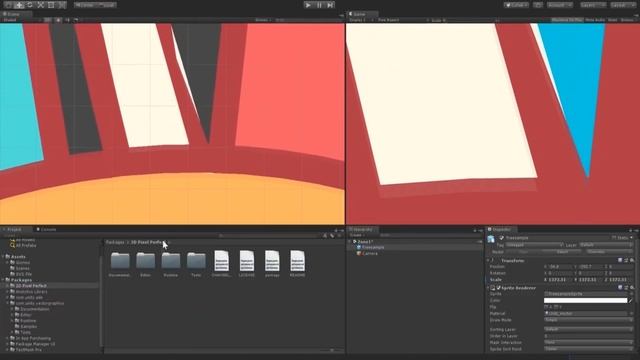The height and width of the screenshot is (360, 640).
Task: Select the SVG File folder under Assets
Action: pyautogui.click(x=24, y=274)
